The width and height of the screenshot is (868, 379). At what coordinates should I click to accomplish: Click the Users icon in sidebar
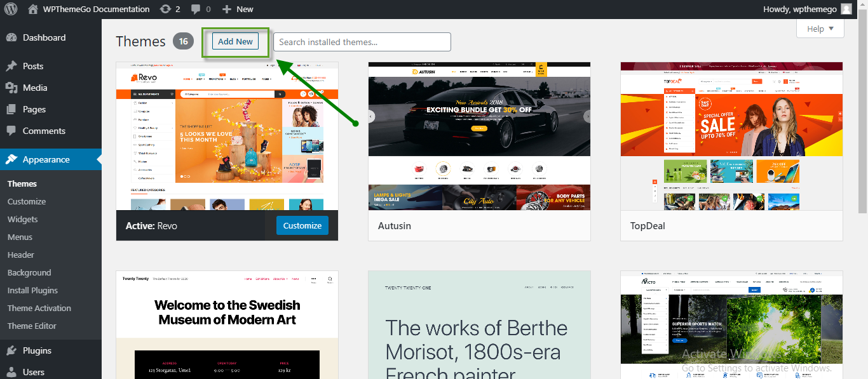click(x=11, y=372)
